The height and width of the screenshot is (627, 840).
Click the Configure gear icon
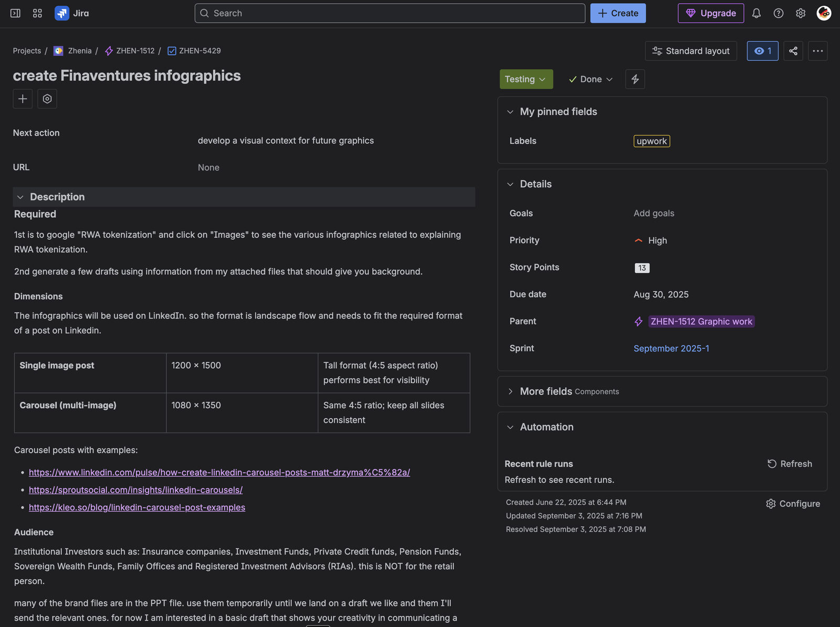[x=771, y=504]
